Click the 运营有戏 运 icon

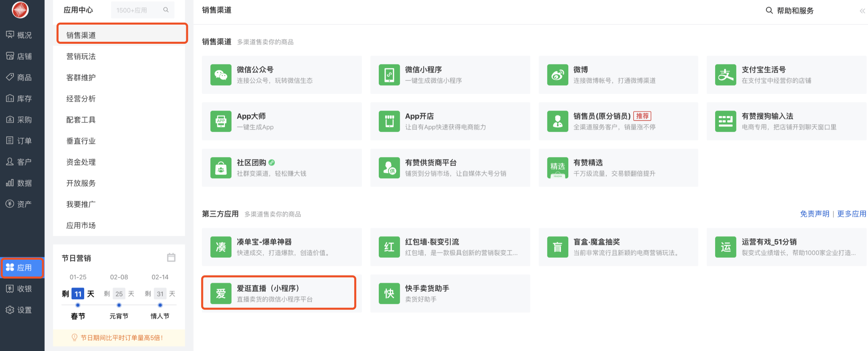click(726, 247)
